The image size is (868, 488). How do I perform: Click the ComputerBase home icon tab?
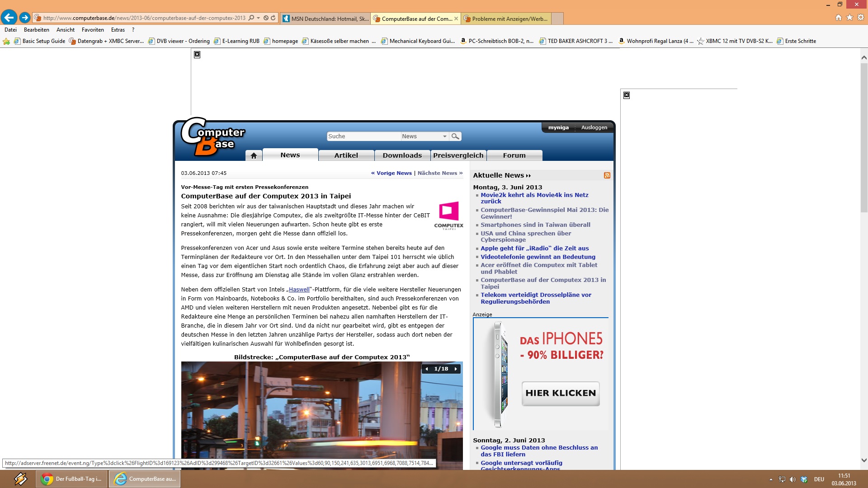[x=254, y=155]
